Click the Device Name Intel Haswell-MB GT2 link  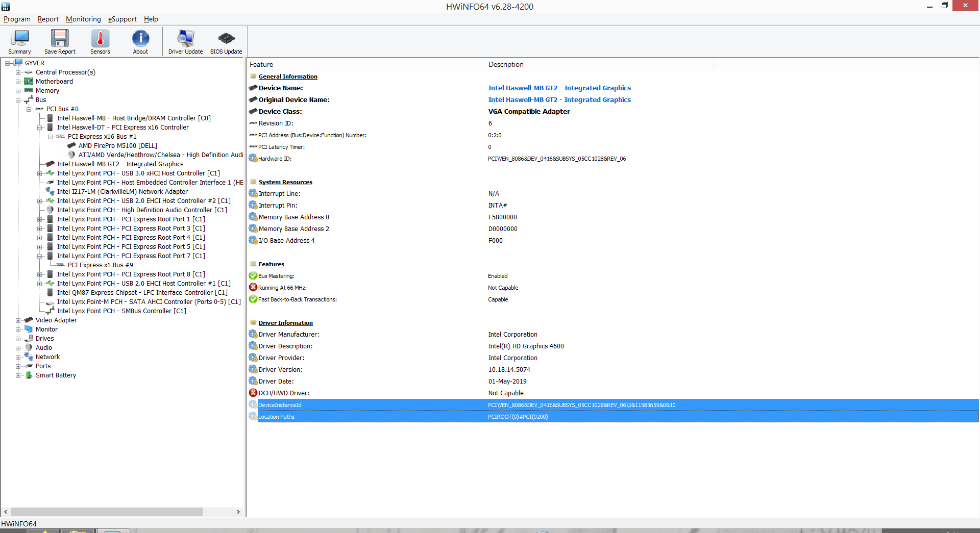pyautogui.click(x=559, y=88)
